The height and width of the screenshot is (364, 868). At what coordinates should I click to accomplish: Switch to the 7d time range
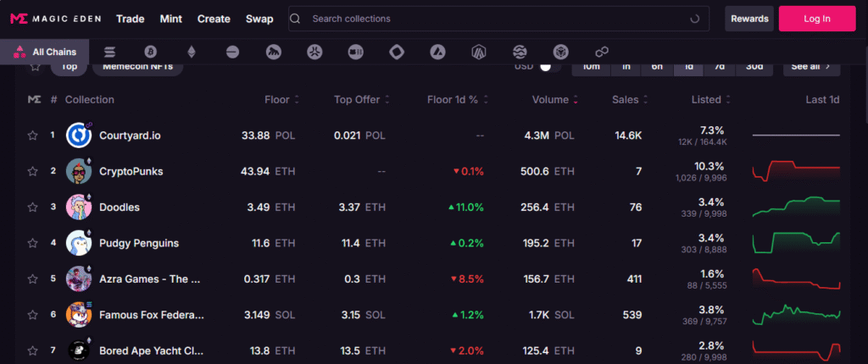719,67
